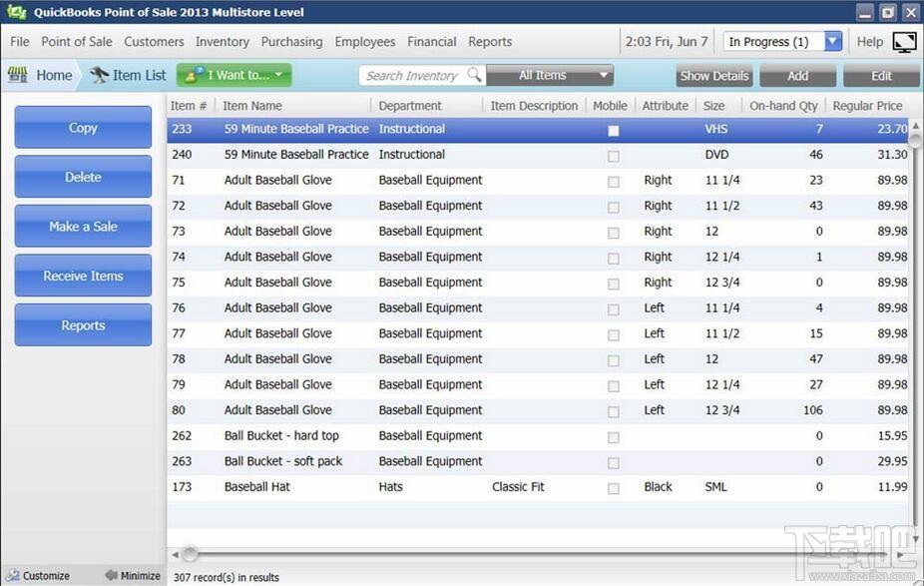The width and height of the screenshot is (924, 586).
Task: Sort by the Regular Price column header
Action: [x=867, y=106]
